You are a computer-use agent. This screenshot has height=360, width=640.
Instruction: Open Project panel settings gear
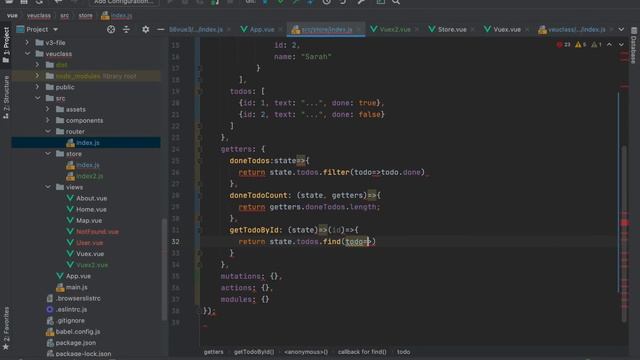point(145,29)
